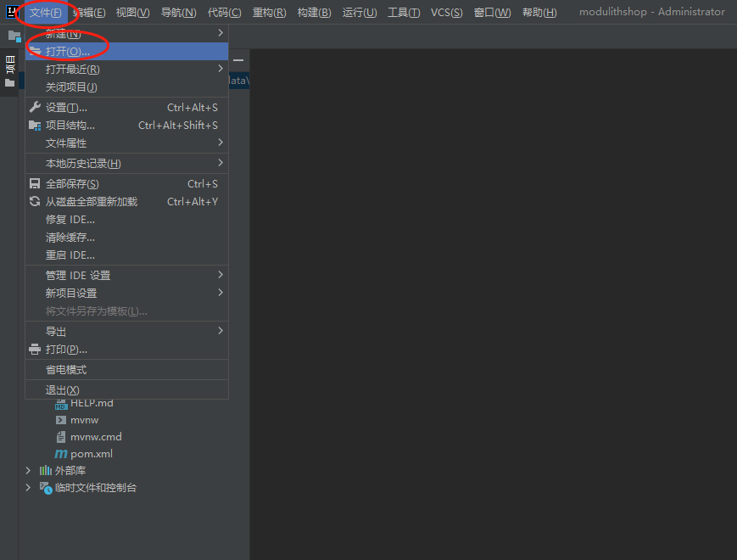Click the project folder icon in the toolbar
This screenshot has height=560, width=737.
[14, 36]
